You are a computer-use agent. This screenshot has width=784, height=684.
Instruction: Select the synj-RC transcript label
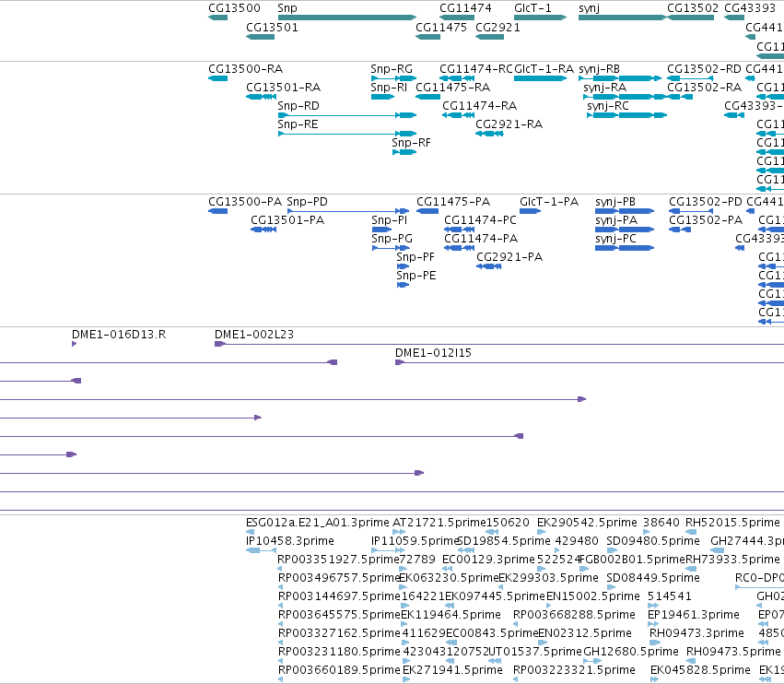click(607, 106)
